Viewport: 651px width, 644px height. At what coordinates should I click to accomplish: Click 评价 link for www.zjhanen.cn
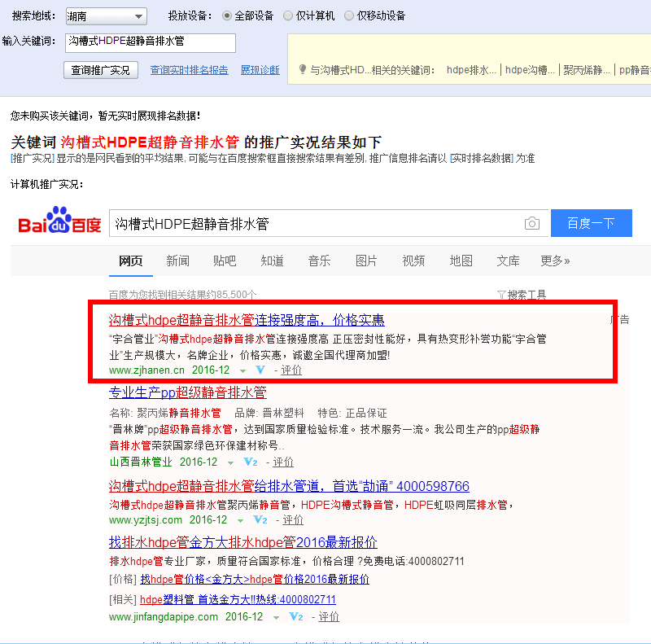pyautogui.click(x=291, y=370)
